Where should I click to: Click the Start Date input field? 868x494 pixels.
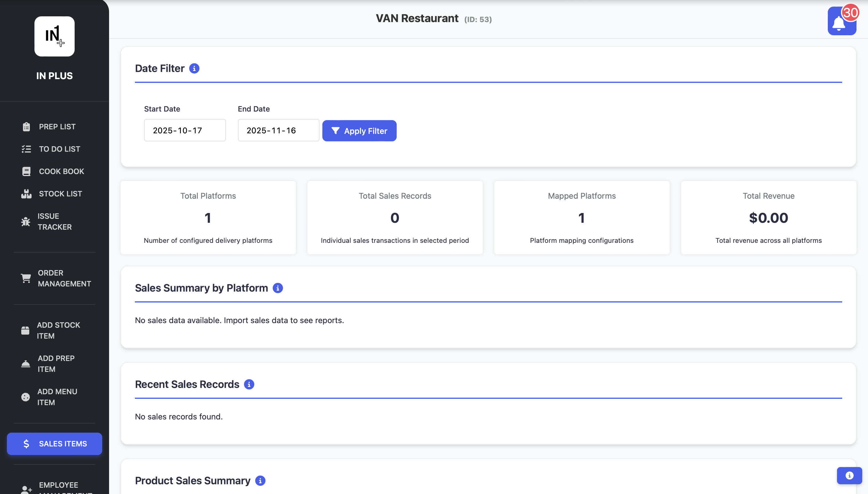(x=185, y=130)
